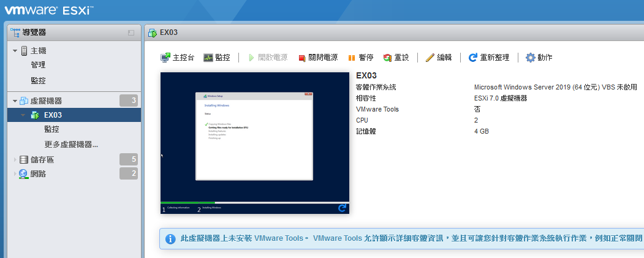Click the vmware ESXi logo

coord(48,10)
